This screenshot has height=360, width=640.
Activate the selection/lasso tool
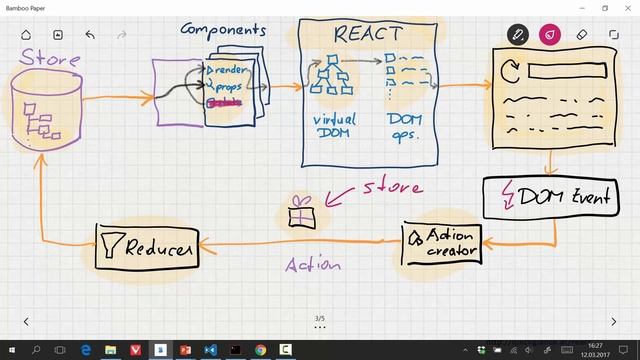pos(613,35)
